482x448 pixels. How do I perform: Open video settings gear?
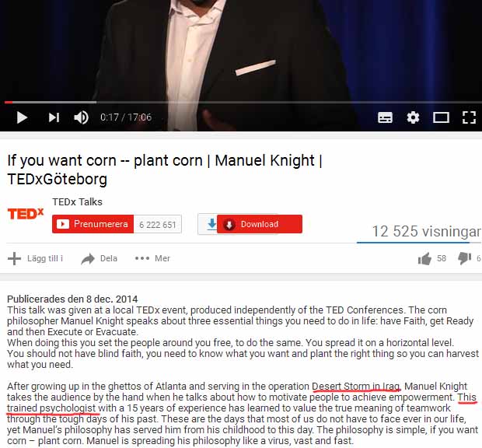(413, 117)
